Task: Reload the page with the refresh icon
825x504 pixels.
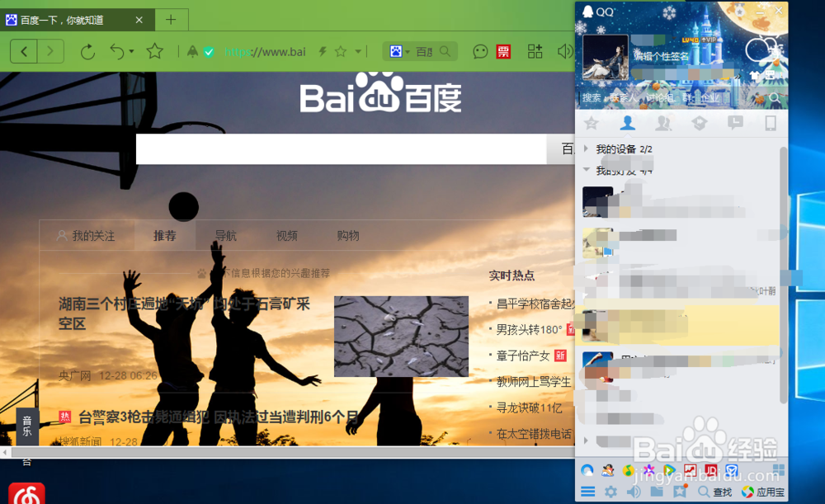Action: pos(88,52)
